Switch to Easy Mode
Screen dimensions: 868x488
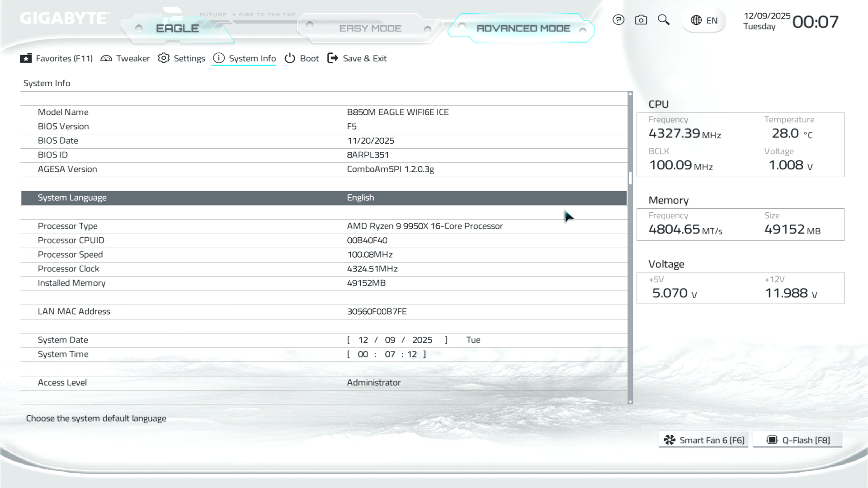pyautogui.click(x=370, y=28)
